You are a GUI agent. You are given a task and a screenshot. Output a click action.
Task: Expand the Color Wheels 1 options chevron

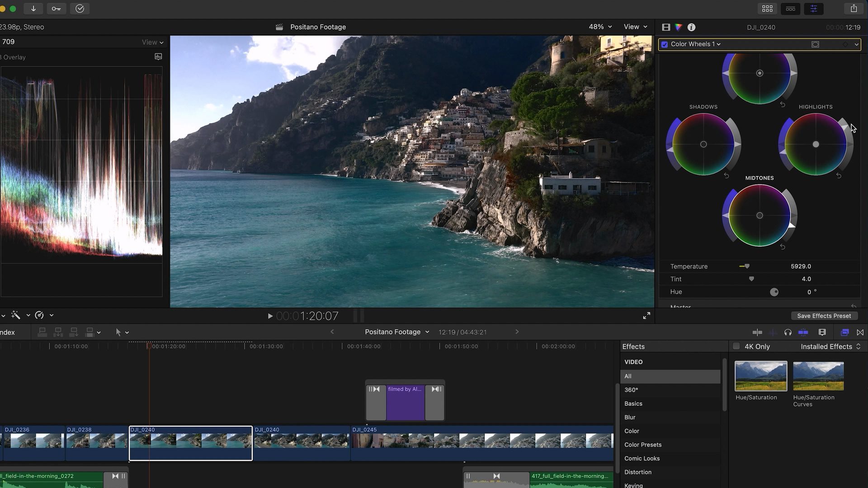click(856, 44)
